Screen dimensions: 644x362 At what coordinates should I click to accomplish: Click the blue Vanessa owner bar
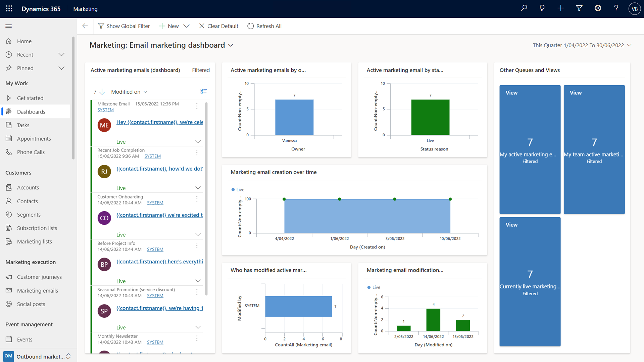coord(294,117)
